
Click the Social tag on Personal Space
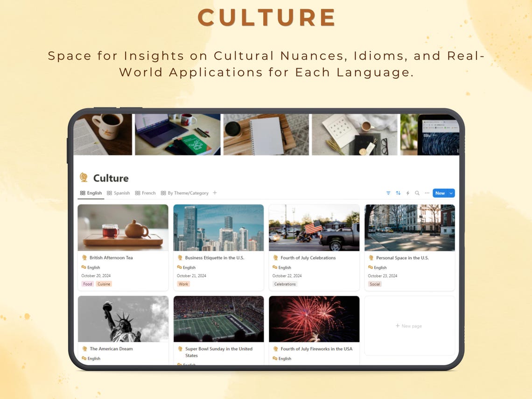point(375,284)
